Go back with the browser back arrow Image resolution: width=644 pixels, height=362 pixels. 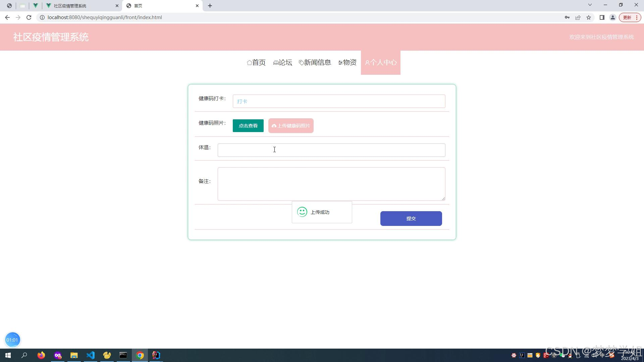[7, 17]
